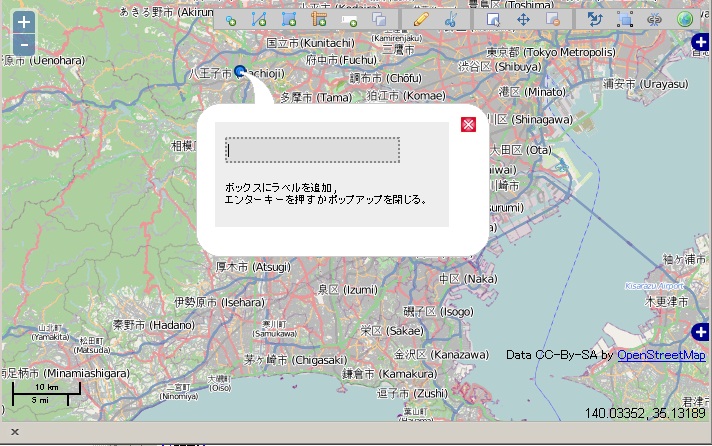Click the label text input box

coord(312,150)
